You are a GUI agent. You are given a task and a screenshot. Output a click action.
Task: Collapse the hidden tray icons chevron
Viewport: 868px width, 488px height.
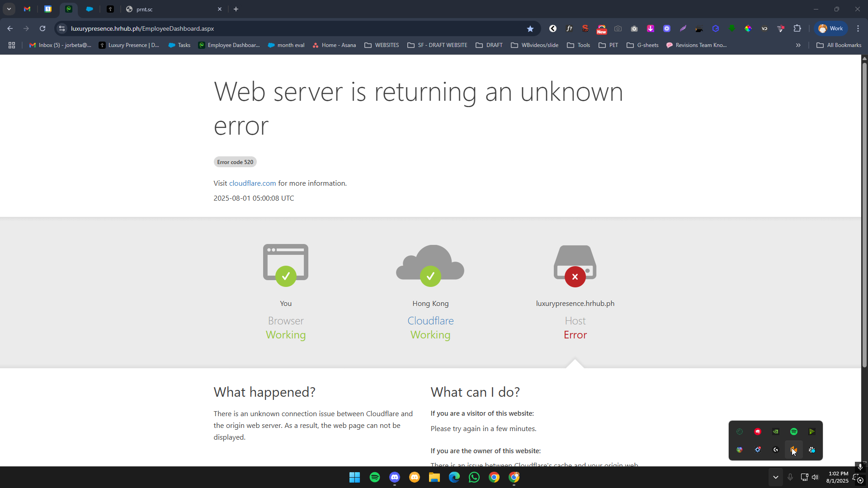click(776, 478)
